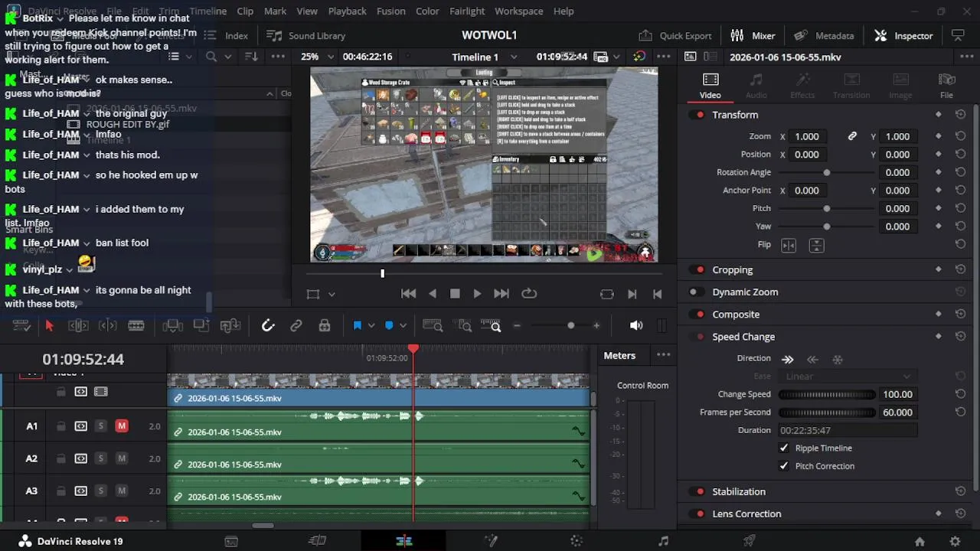
Task: Collapse the Speed Change section header
Action: point(743,337)
